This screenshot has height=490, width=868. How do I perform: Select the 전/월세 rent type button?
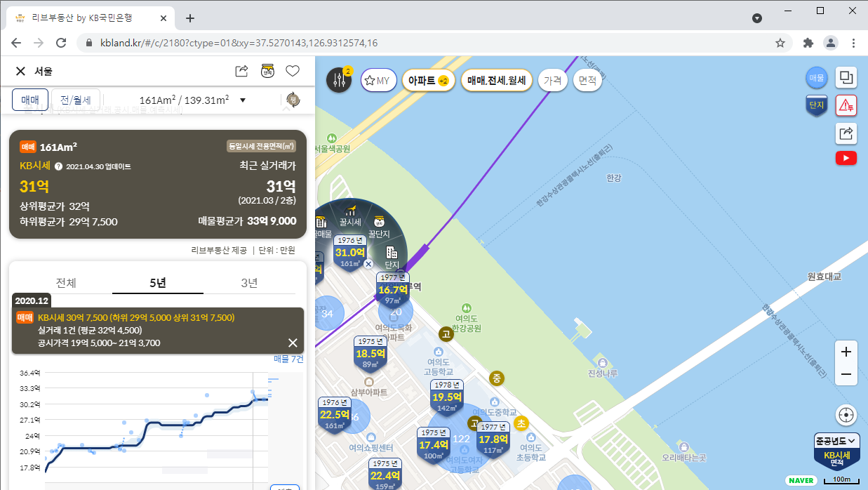[x=76, y=100]
